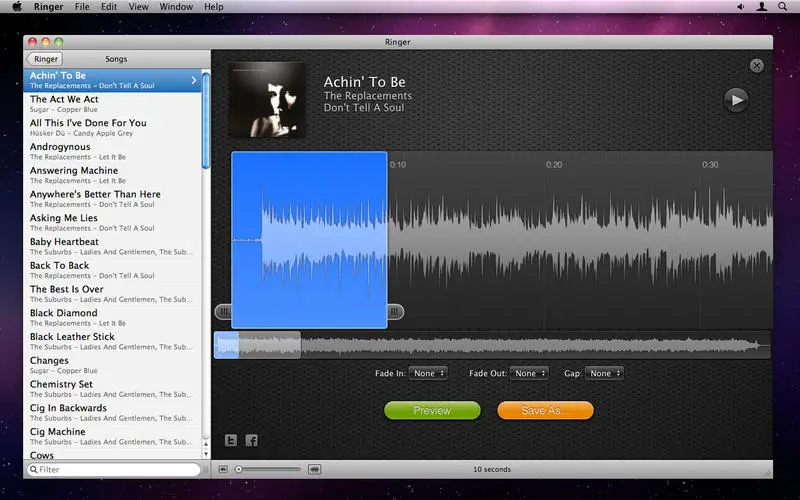Click the Filter search field
The height and width of the screenshot is (500, 800).
(x=113, y=469)
